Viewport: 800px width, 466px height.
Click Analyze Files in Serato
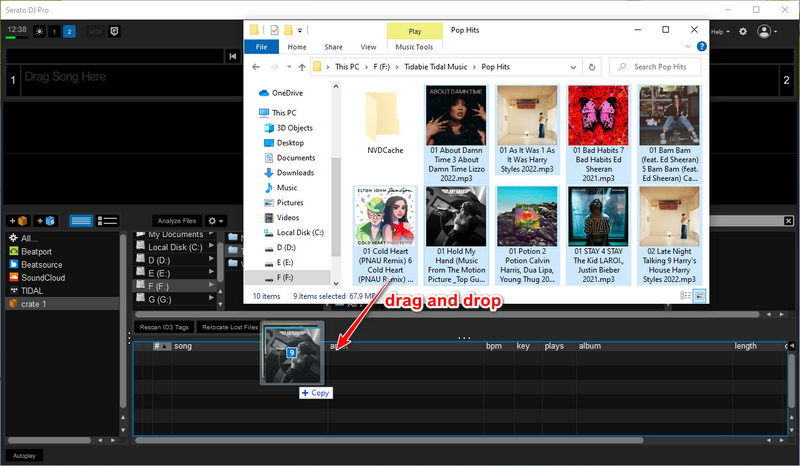(x=177, y=221)
